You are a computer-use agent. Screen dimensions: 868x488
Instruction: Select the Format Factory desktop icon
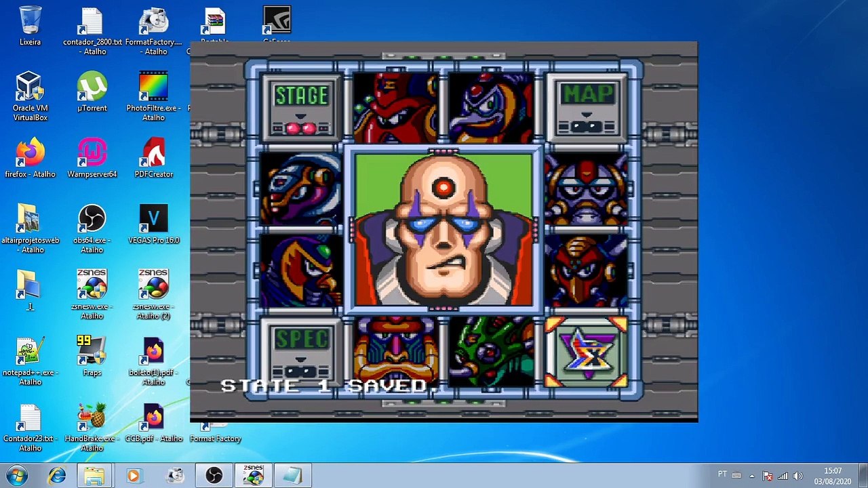[216, 434]
